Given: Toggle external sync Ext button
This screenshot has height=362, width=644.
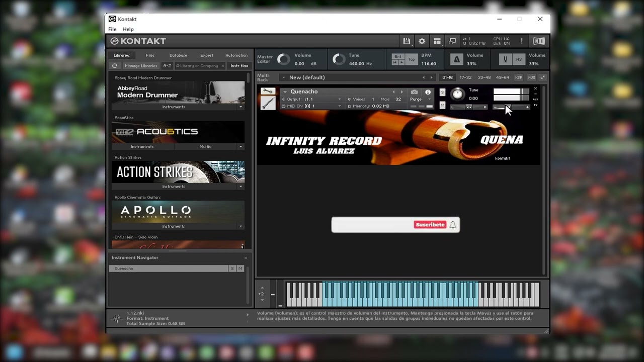Looking at the screenshot, I should 398,56.
